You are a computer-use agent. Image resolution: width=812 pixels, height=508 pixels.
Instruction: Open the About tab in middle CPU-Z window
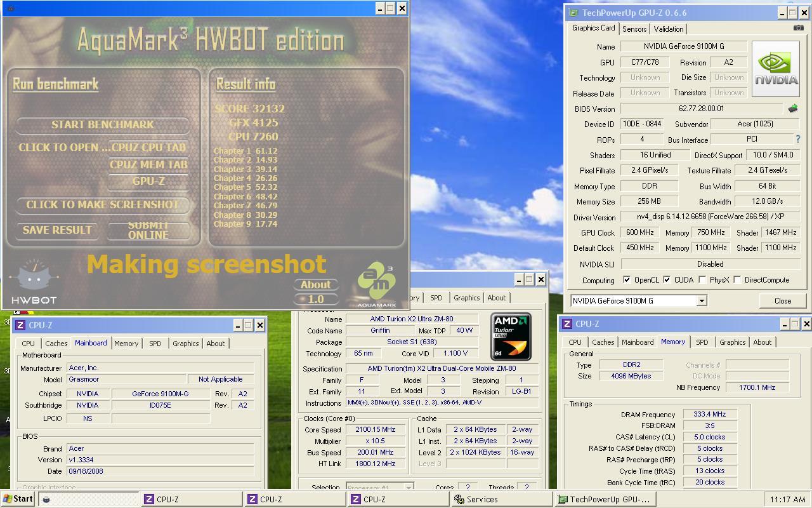pos(497,298)
